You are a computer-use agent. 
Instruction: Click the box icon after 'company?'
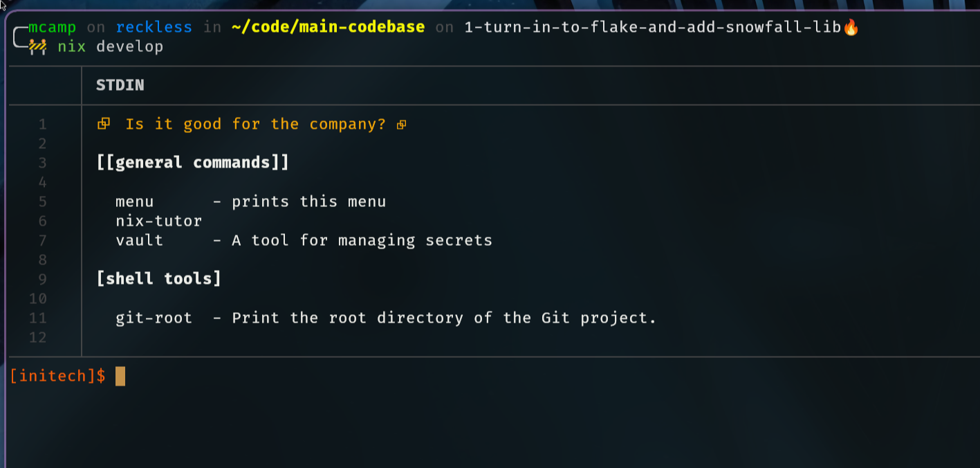(x=401, y=125)
